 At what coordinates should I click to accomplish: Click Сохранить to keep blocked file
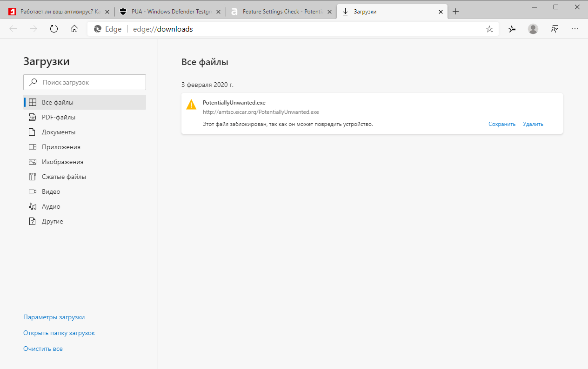[502, 124]
